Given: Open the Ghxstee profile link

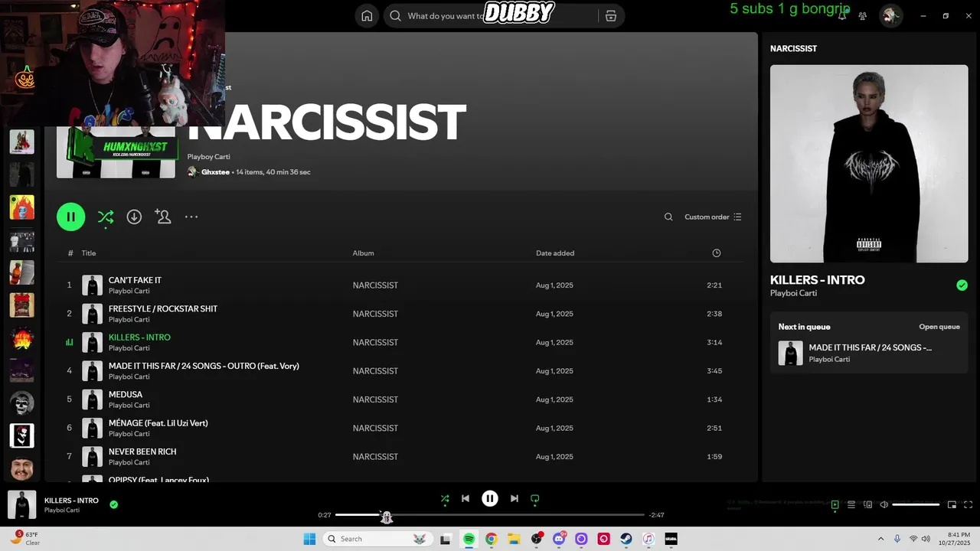Looking at the screenshot, I should (x=215, y=172).
